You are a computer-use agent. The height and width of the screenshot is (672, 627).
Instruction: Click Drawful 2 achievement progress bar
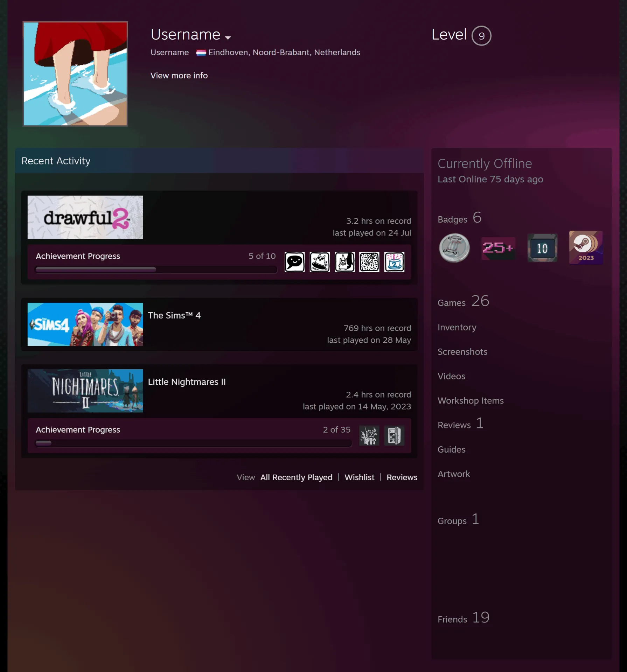tap(156, 269)
